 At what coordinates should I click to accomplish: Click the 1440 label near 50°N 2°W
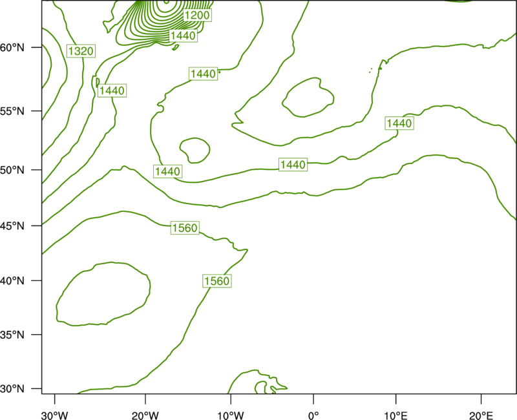tap(293, 165)
